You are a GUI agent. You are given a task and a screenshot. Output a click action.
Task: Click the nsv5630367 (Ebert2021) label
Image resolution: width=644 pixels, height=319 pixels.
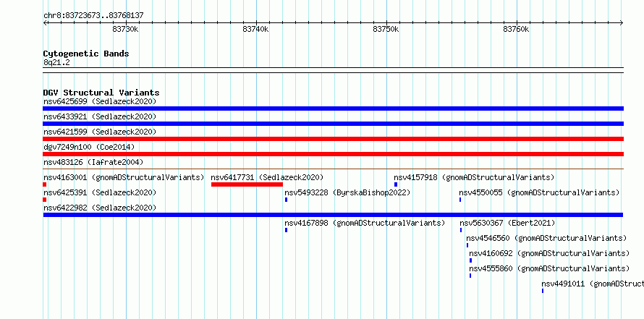point(507,223)
